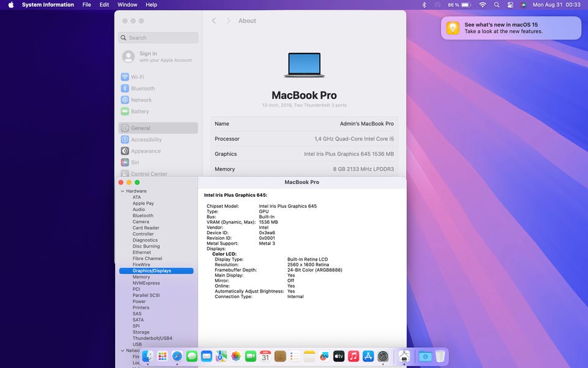Click Sign in with your Apple Account

157,56
